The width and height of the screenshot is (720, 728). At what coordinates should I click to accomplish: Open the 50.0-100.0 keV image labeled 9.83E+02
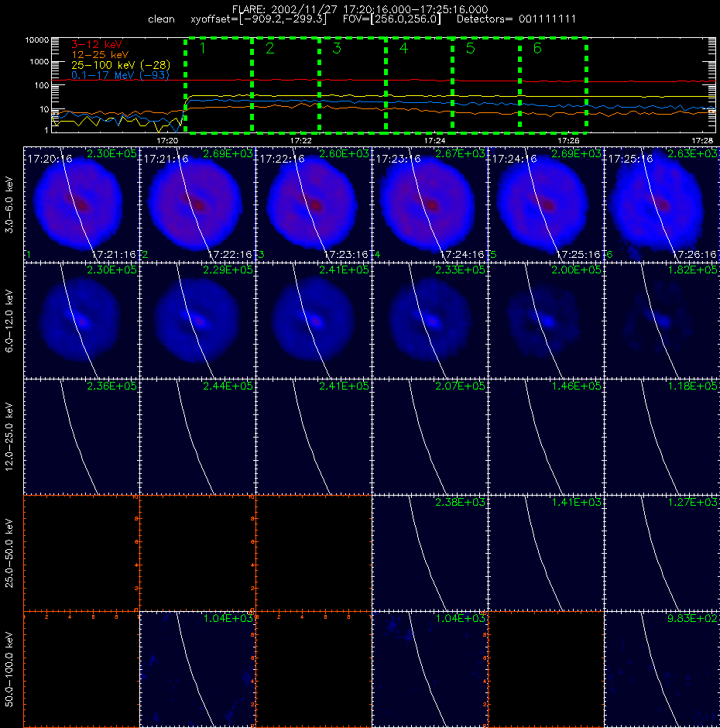click(x=662, y=669)
